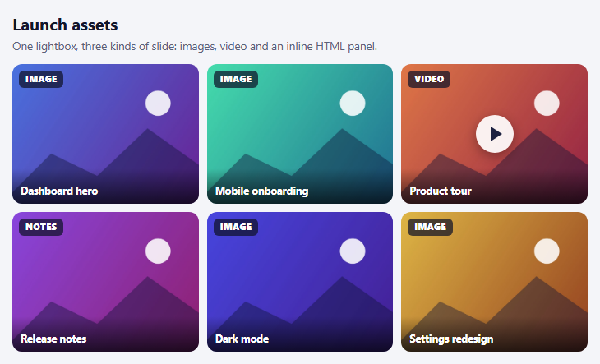Click the sun circle in the teal card

coord(353,104)
